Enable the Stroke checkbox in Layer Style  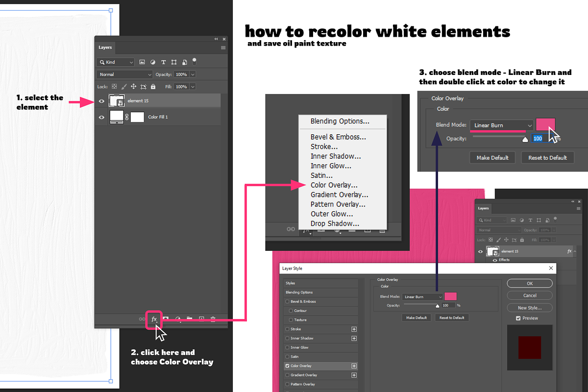click(288, 329)
